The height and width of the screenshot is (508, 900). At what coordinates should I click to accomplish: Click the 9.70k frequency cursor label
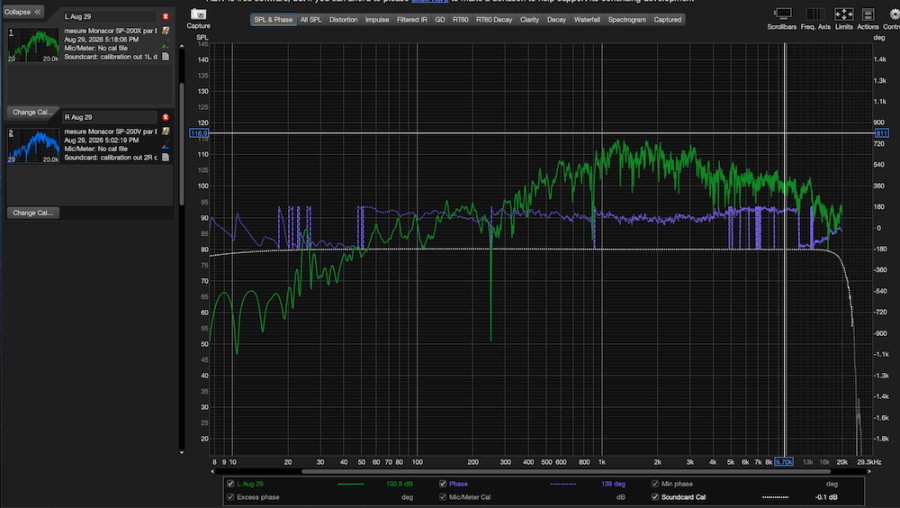(x=784, y=462)
